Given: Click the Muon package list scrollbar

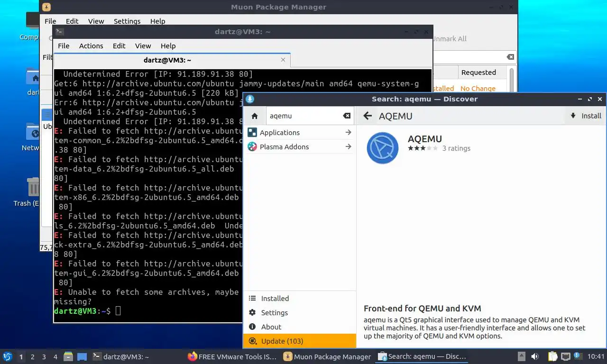Looking at the screenshot, I should 511,79.
